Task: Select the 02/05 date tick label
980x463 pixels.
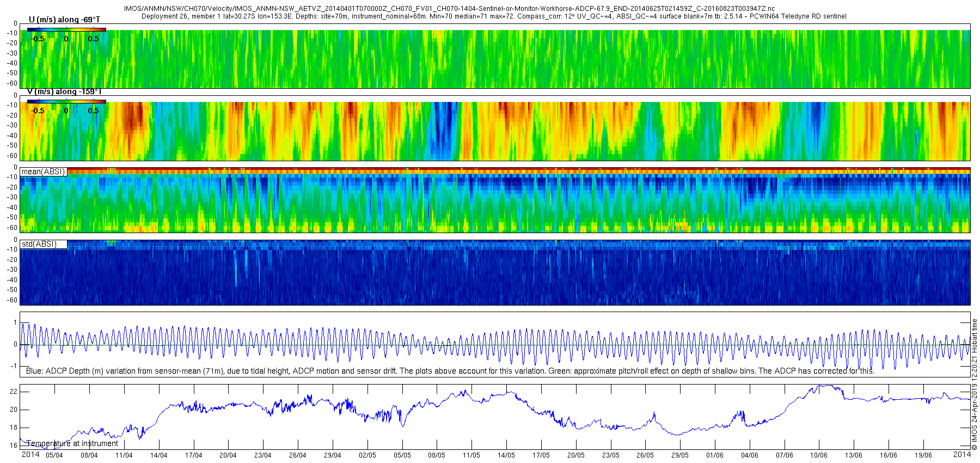Action: [367, 455]
